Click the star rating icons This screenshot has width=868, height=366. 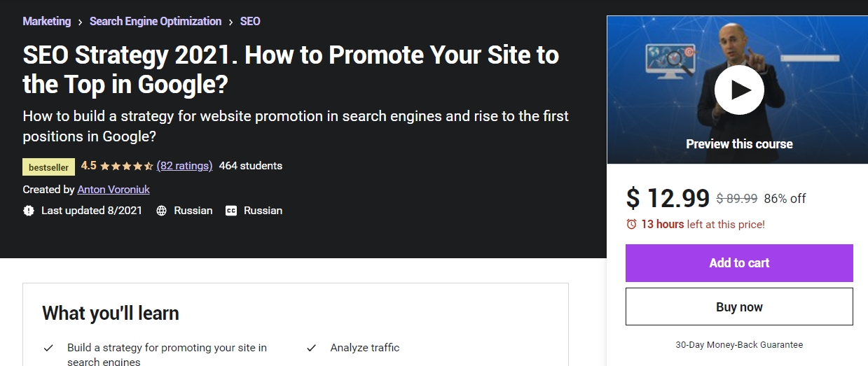[126, 167]
